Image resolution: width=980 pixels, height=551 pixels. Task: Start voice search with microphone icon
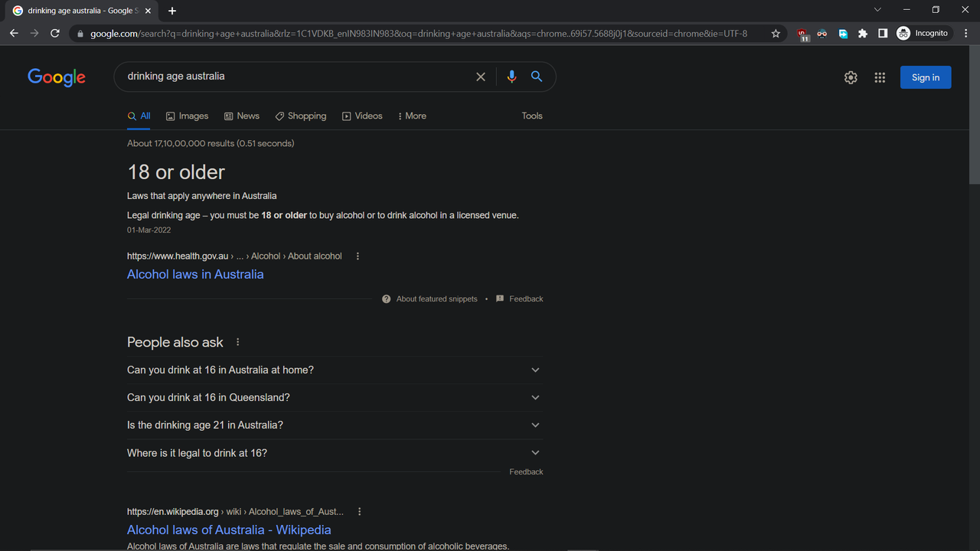click(511, 77)
